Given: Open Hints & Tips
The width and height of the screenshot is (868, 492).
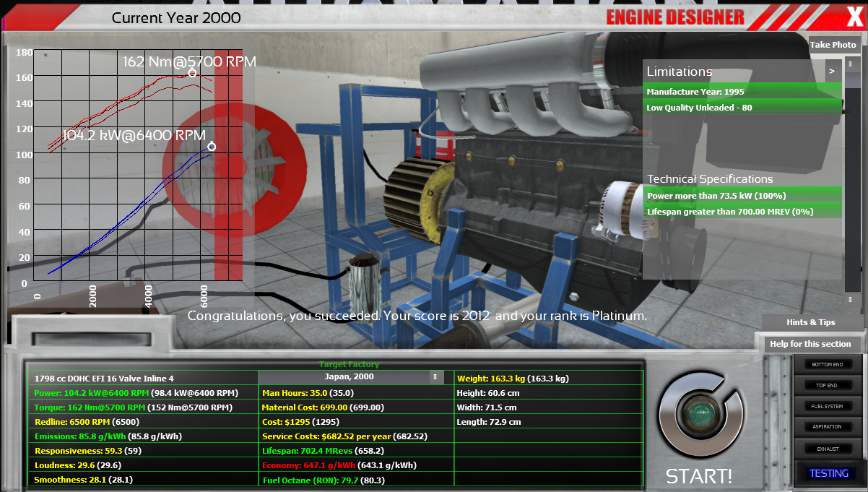Looking at the screenshot, I should [x=811, y=322].
